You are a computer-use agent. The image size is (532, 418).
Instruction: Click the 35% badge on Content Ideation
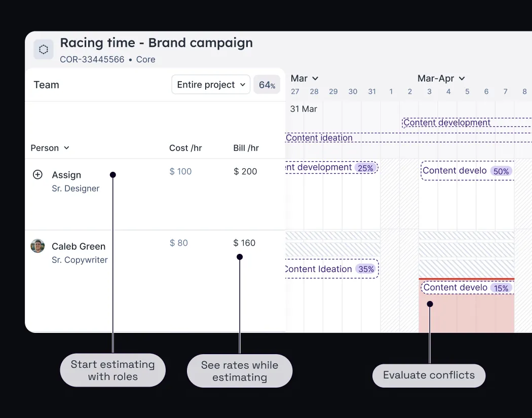pos(366,269)
